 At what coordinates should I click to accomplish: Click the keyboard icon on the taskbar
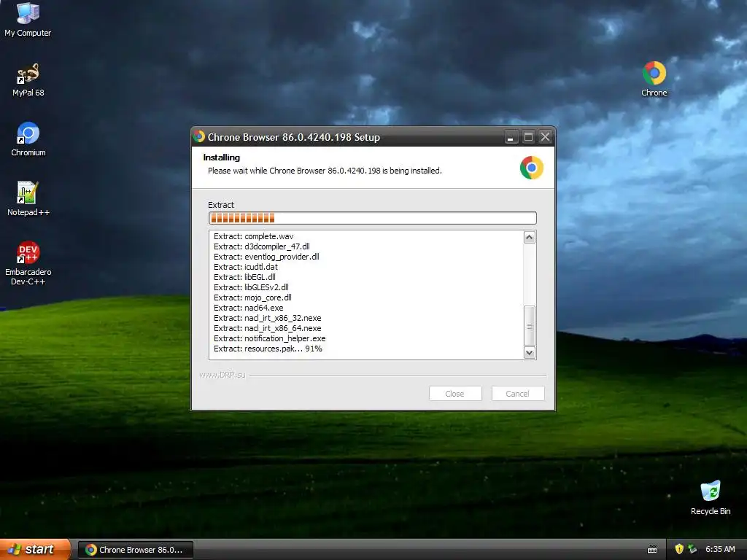click(652, 550)
